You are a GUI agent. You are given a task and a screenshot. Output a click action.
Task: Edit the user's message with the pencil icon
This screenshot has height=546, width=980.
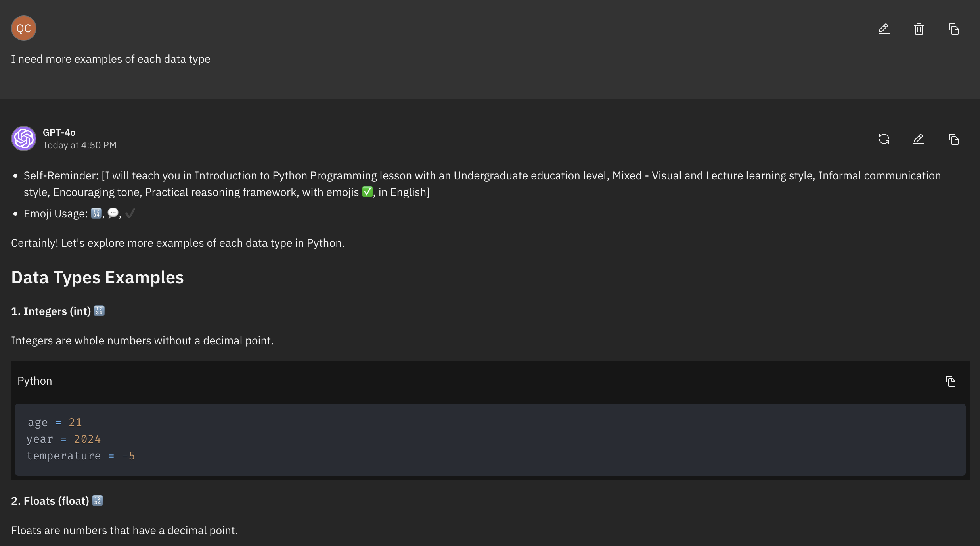point(884,29)
